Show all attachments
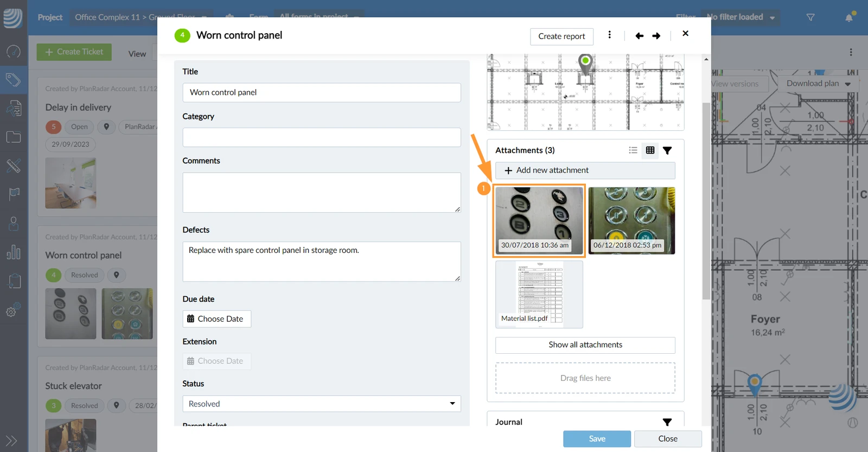 tap(585, 345)
